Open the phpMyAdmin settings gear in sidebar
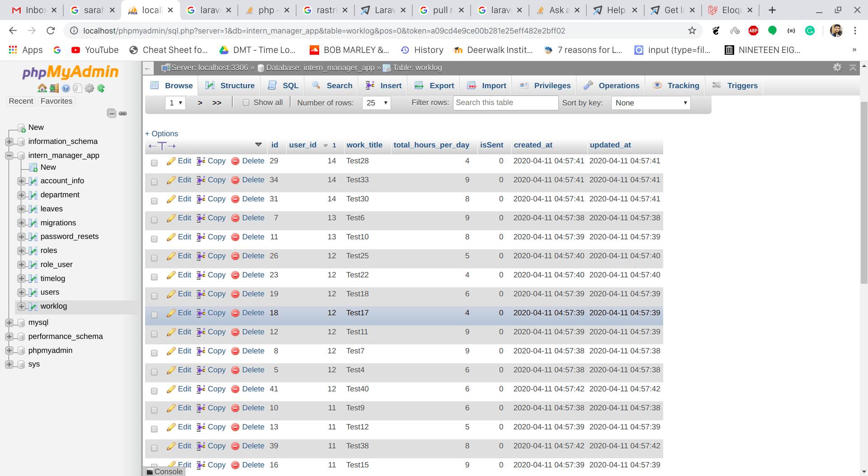Screen dimensions: 868x476 click(90, 89)
